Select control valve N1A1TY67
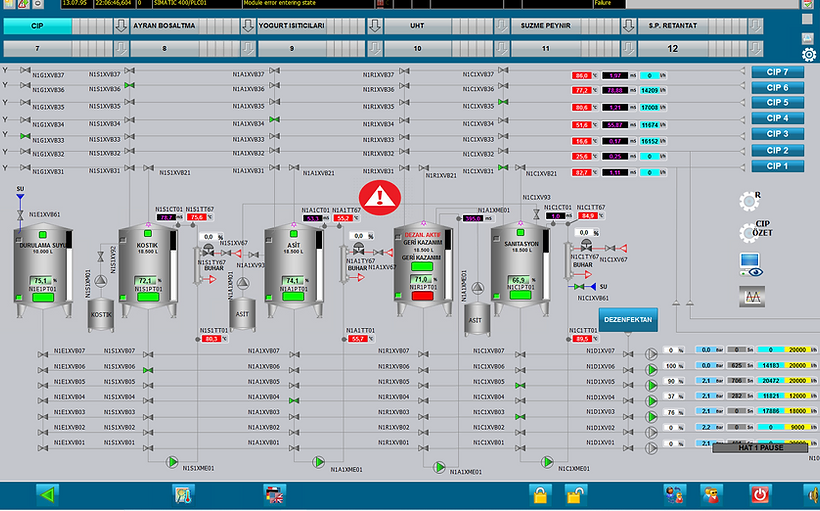This screenshot has width=820, height=511. [x=359, y=248]
